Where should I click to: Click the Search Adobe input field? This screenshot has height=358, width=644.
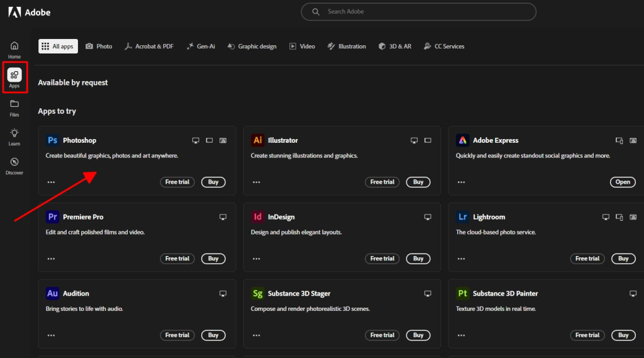tap(418, 11)
